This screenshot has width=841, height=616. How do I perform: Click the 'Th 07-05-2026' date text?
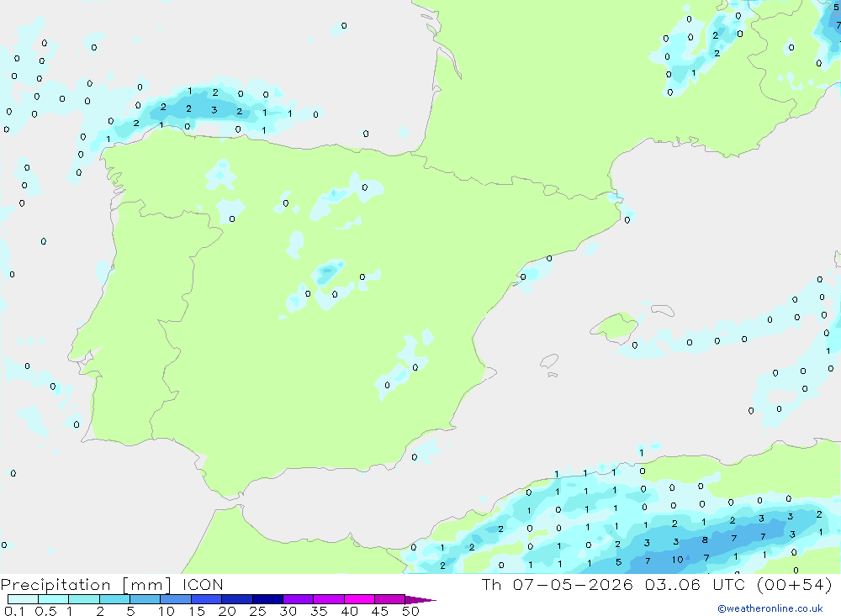[557, 584]
